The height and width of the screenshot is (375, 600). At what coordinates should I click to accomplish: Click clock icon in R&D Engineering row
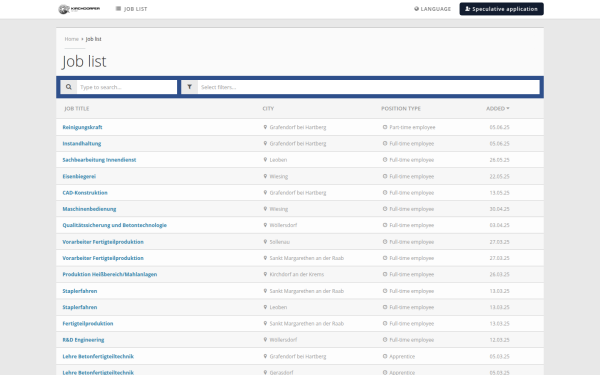click(x=385, y=339)
